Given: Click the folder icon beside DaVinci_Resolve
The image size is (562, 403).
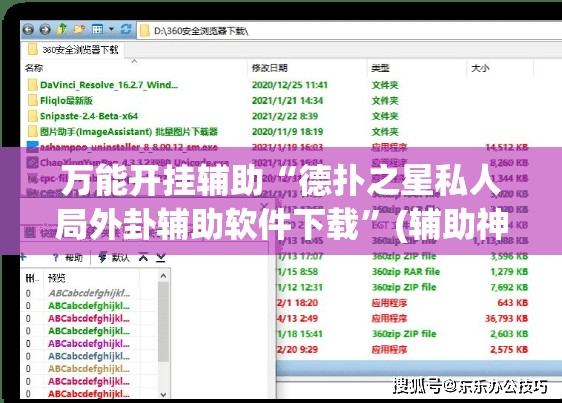Looking at the screenshot, I should coord(33,85).
